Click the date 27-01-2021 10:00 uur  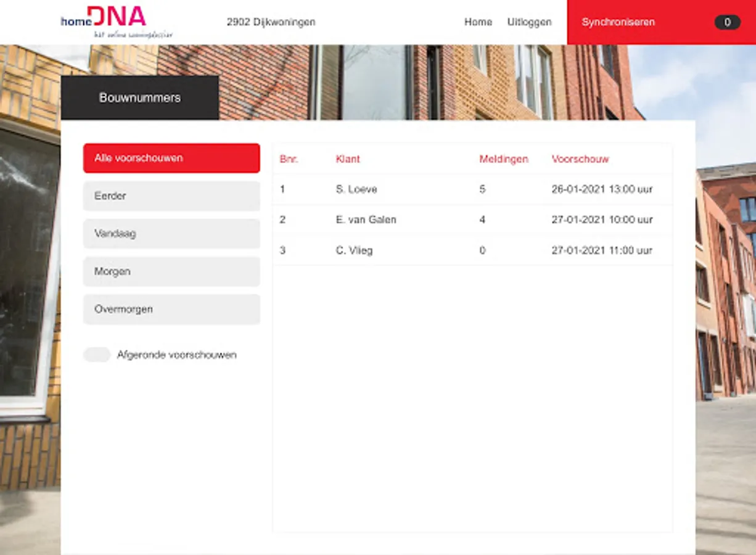point(602,220)
